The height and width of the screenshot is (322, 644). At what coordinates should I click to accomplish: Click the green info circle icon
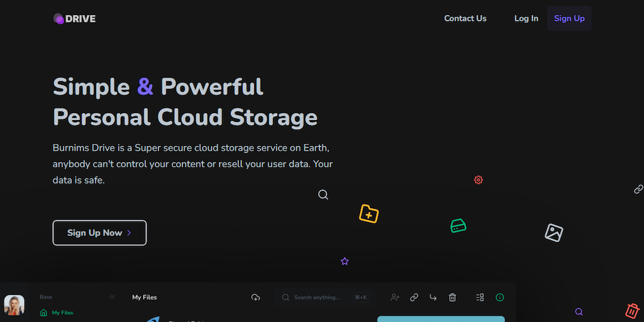pos(500,297)
